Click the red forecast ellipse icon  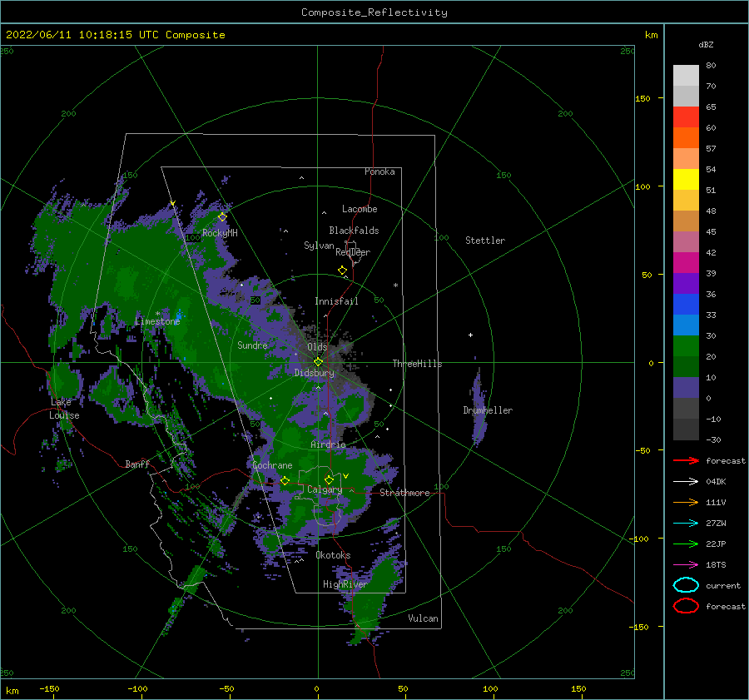coord(686,606)
